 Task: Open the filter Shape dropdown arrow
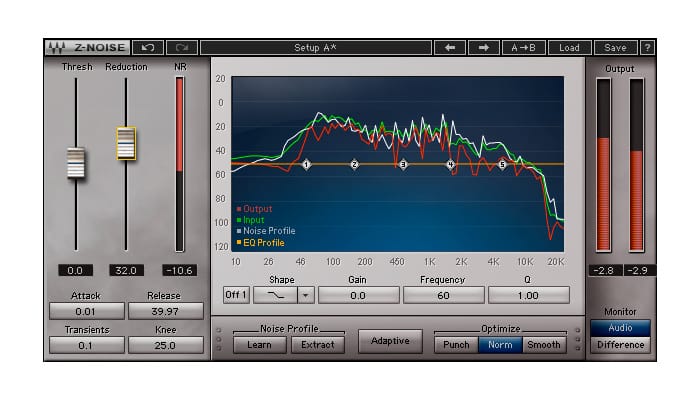pos(306,295)
